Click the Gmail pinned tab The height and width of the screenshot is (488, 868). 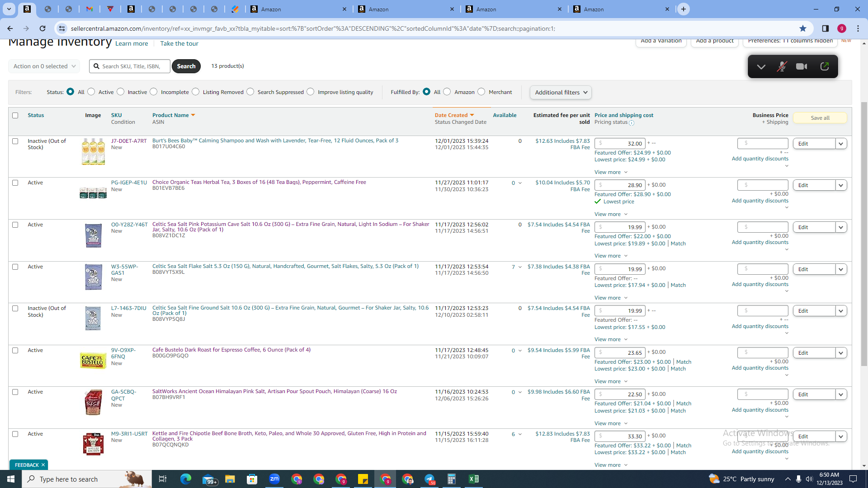[x=90, y=9]
